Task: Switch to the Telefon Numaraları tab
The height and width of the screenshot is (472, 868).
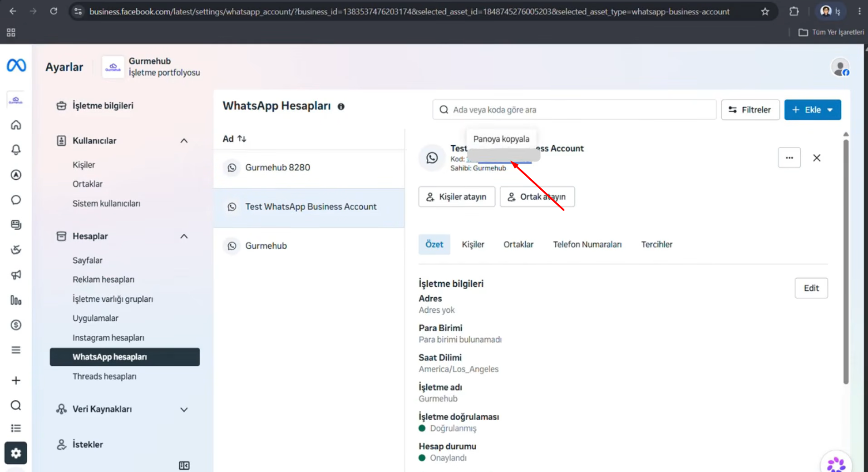Action: coord(587,244)
